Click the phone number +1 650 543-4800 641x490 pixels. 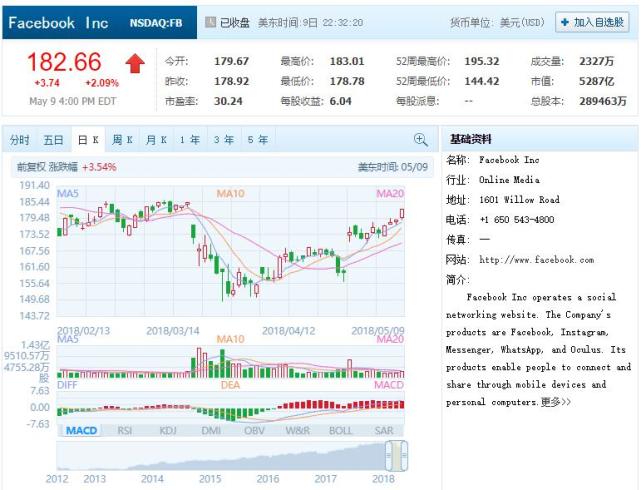(517, 219)
